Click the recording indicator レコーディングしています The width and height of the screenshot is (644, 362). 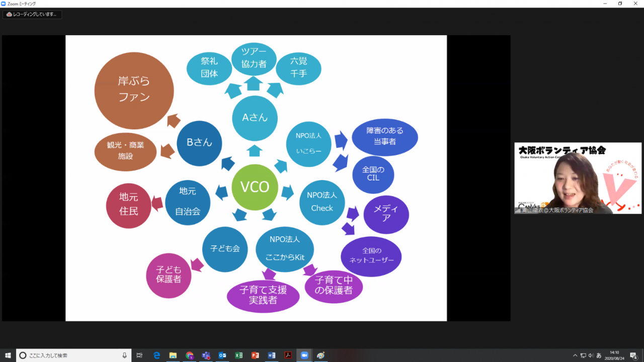point(32,15)
